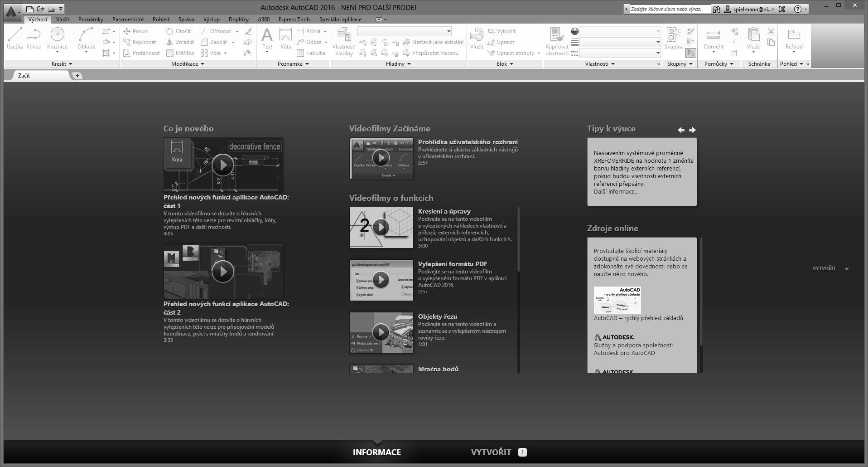Open the A360 ribbon tab

click(263, 19)
